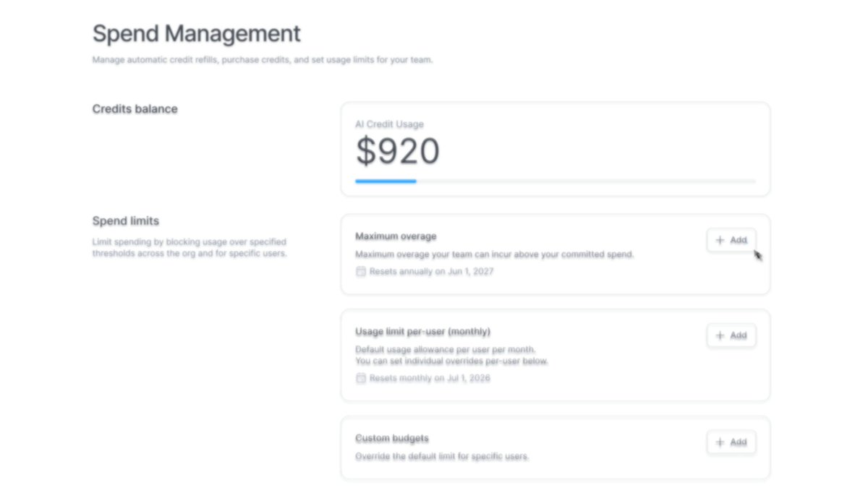868x488 pixels.
Task: Select the $920 credit amount
Action: [398, 152]
